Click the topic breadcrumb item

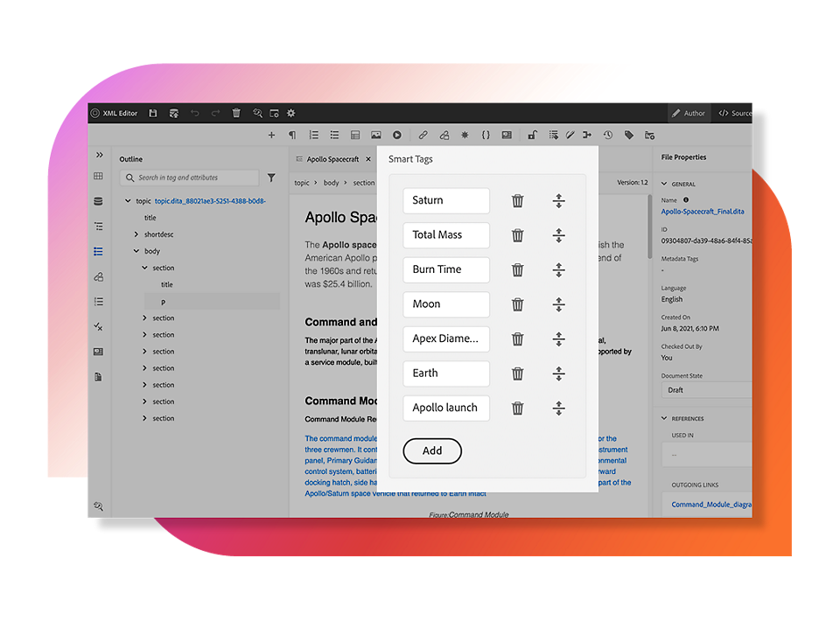tap(302, 183)
